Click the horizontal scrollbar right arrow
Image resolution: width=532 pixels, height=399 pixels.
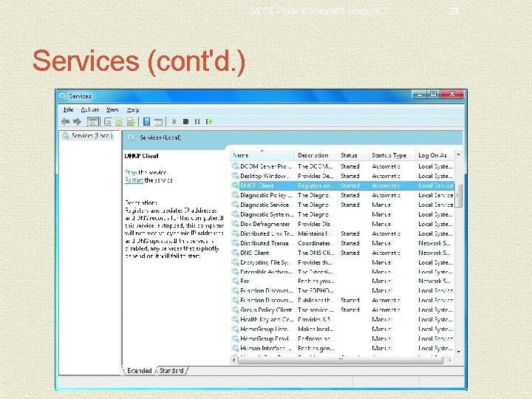point(449,361)
